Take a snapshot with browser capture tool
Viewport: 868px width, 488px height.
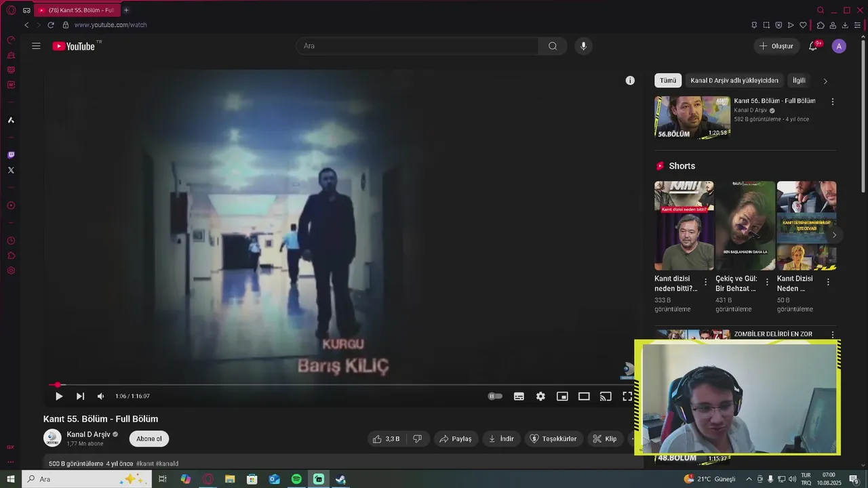tap(766, 25)
